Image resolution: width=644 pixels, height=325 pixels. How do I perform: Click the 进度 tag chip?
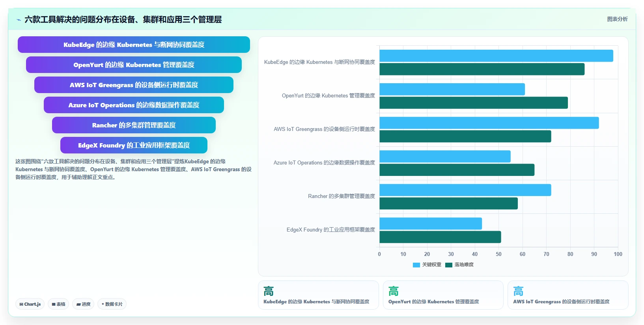[x=83, y=304]
